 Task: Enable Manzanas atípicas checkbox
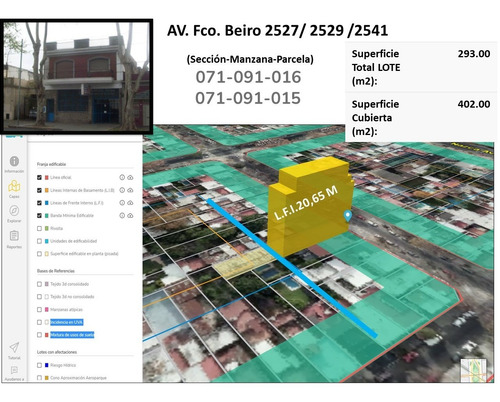[x=39, y=310]
